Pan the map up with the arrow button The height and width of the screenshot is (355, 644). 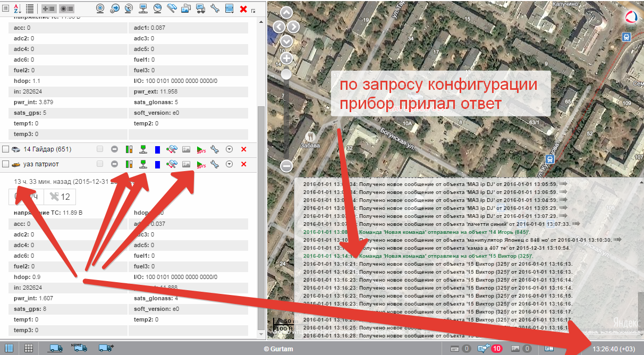pyautogui.click(x=286, y=13)
